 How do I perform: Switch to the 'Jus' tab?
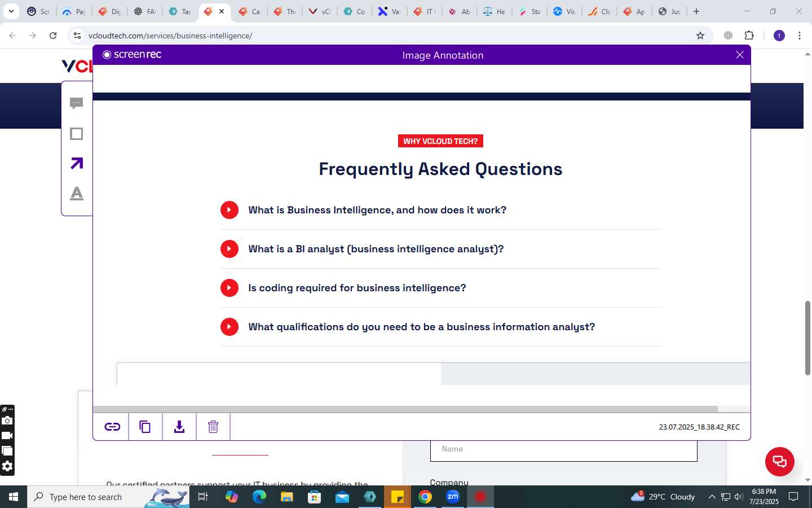pyautogui.click(x=669, y=11)
